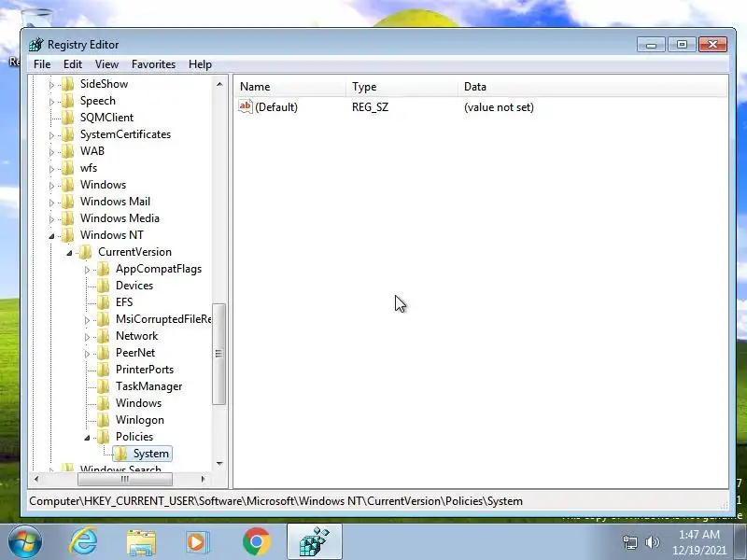This screenshot has height=560, width=747.
Task: Open Windows Media Player from taskbar
Action: pyautogui.click(x=198, y=542)
